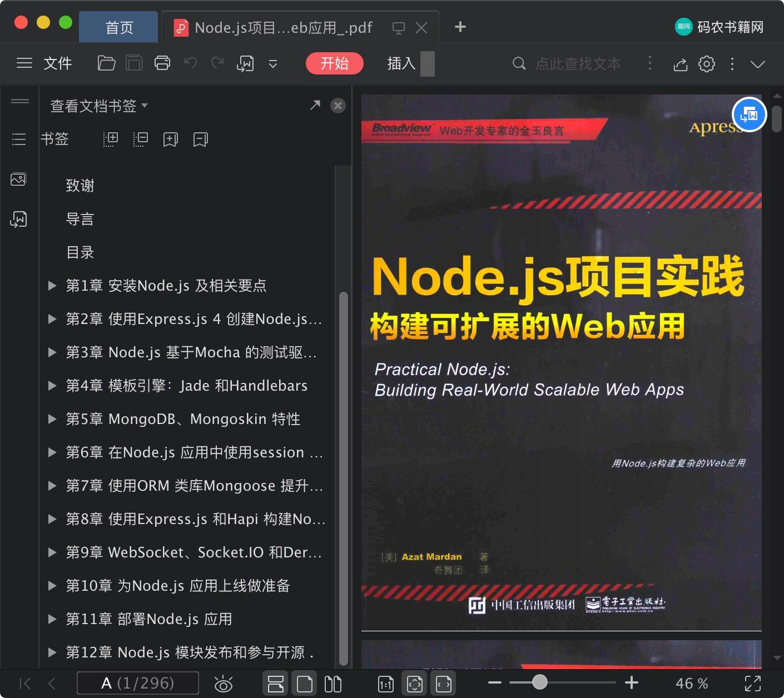Open the 导言 bookmark
This screenshot has width=784, height=698.
(80, 219)
